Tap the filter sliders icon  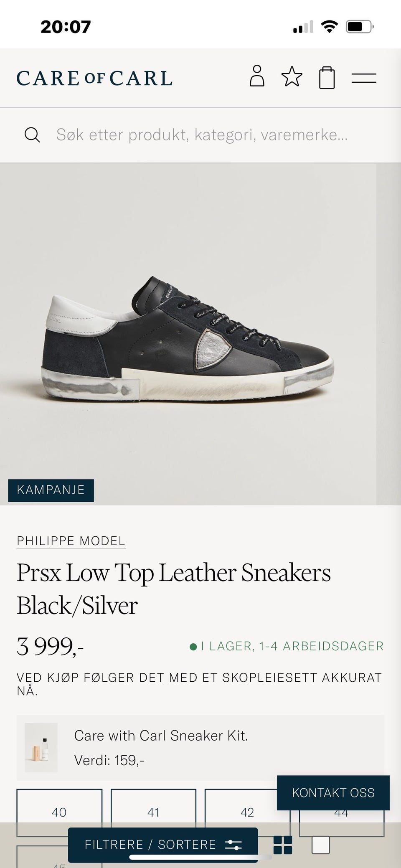[x=233, y=845]
